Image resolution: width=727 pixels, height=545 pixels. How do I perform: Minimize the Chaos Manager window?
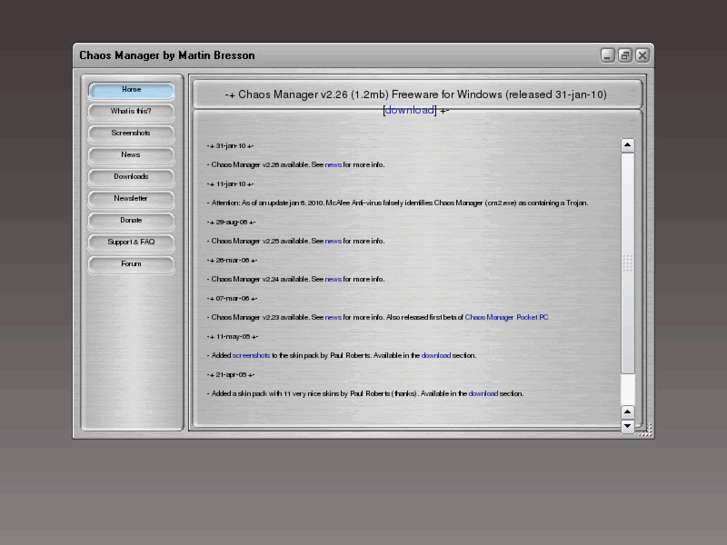[608, 56]
